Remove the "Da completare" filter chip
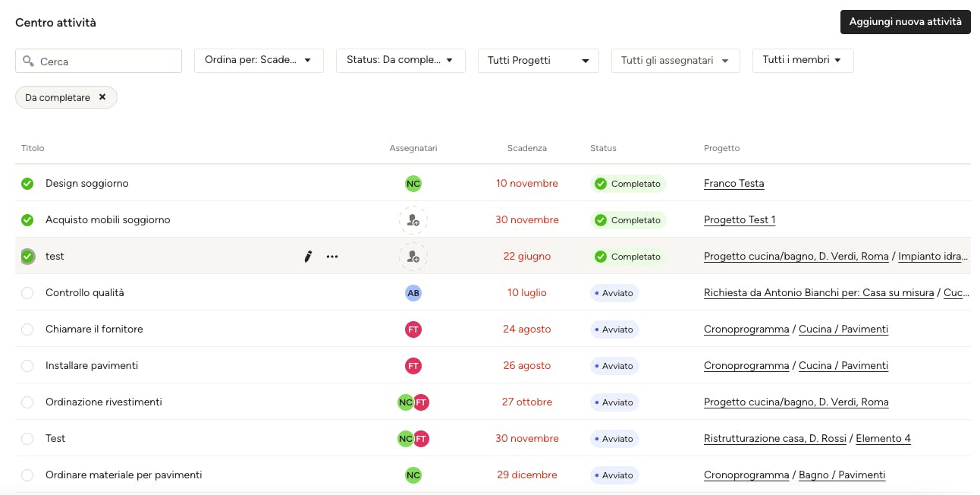Screen dimensions: 980x495 tap(102, 97)
